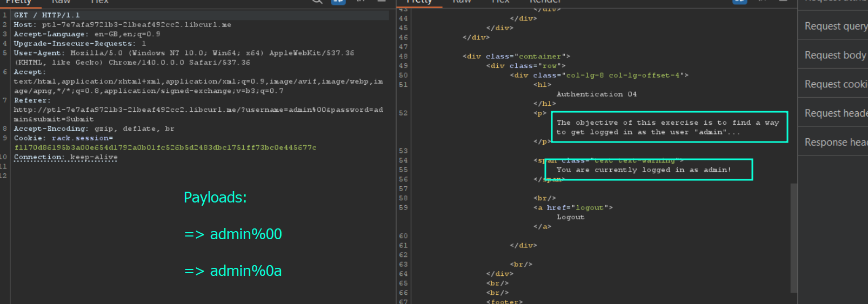Image resolution: width=868 pixels, height=304 pixels.
Task: Show non-printable characters in response viewer
Action: tap(762, 2)
